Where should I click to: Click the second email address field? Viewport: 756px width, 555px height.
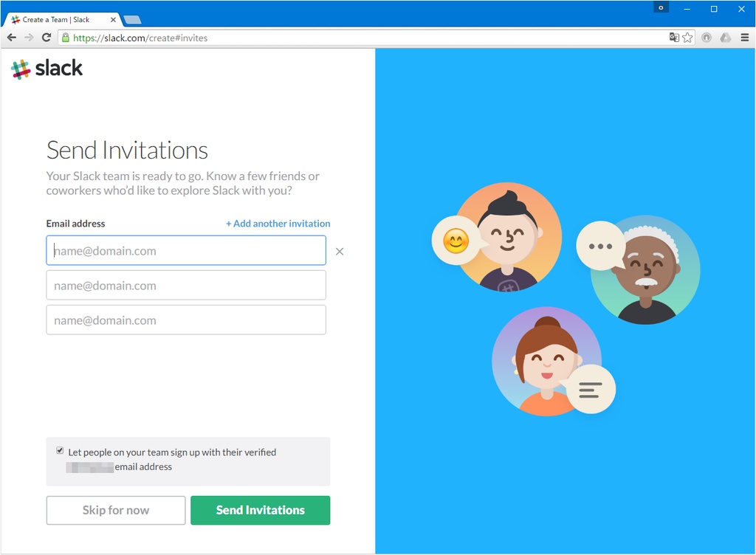[186, 285]
